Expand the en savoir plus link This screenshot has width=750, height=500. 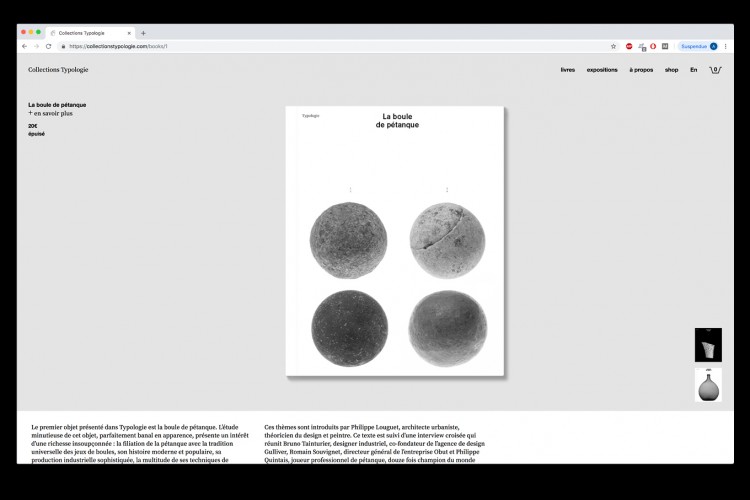click(x=50, y=113)
